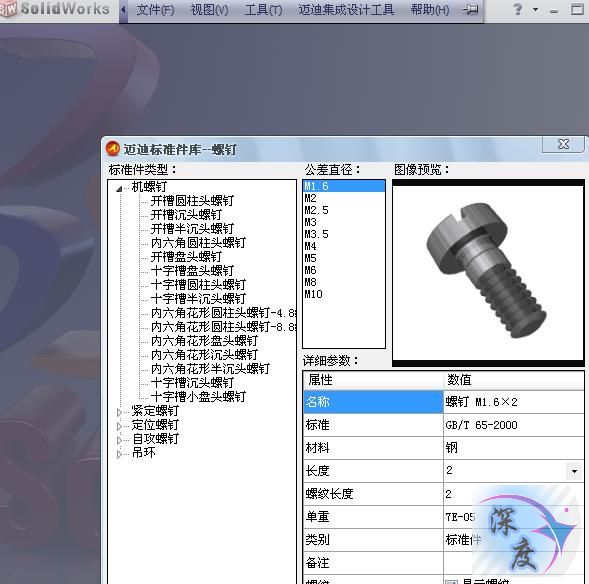Select 十字槽小盘头螺钉 in the tree

click(198, 397)
